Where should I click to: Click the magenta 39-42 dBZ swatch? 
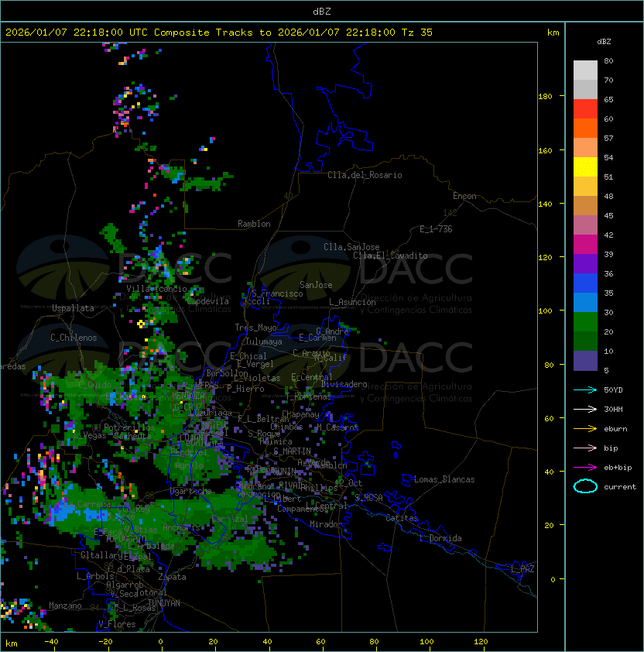click(585, 244)
